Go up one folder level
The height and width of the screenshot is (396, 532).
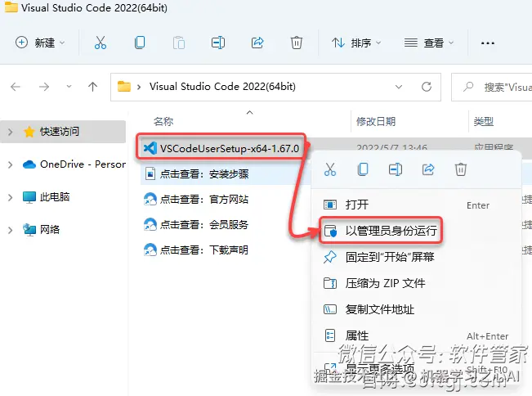92,87
